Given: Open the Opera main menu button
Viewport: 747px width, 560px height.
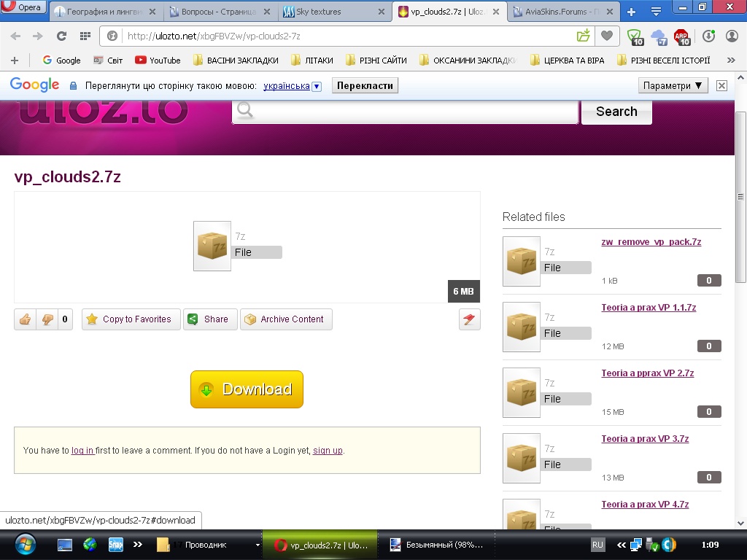Looking at the screenshot, I should [x=24, y=7].
